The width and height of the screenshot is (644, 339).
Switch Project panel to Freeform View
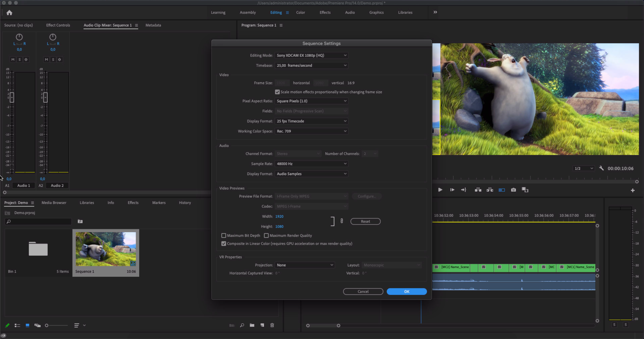tap(38, 325)
